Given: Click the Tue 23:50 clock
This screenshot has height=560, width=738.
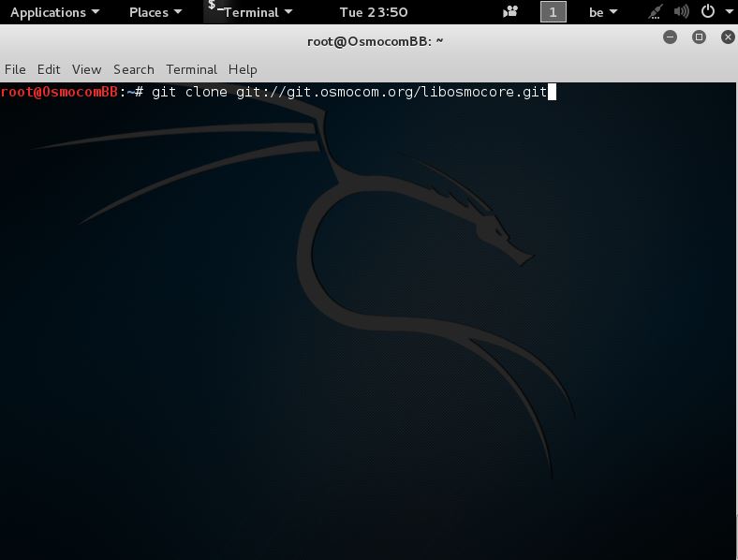Looking at the screenshot, I should point(374,12).
